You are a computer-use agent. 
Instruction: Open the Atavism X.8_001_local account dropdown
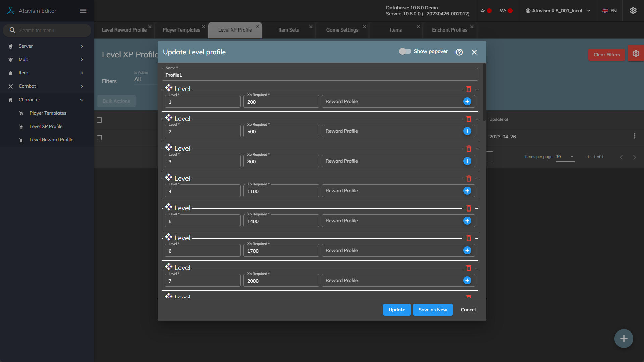point(557,11)
